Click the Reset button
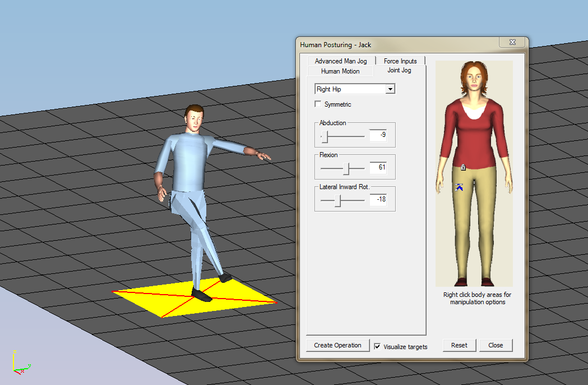588x385 pixels. tap(460, 345)
